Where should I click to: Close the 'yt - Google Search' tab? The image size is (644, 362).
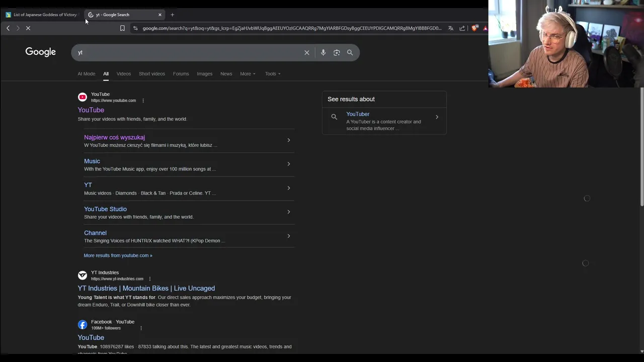pyautogui.click(x=160, y=15)
